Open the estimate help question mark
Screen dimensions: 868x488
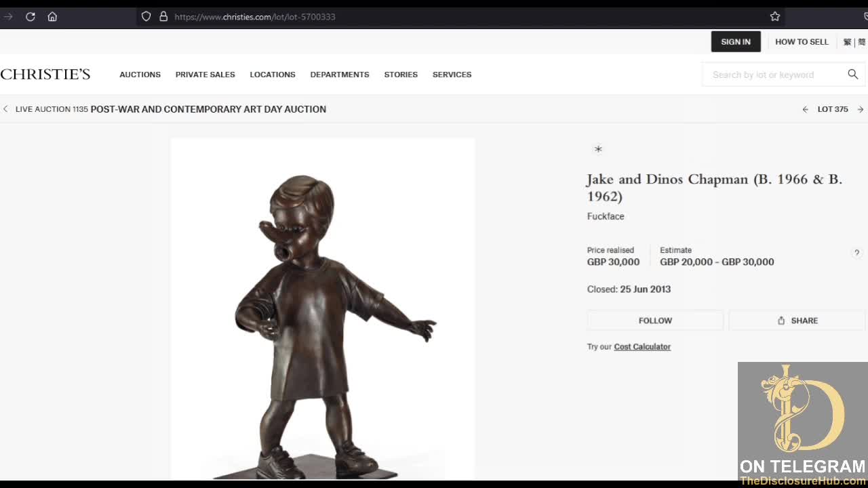[856, 253]
